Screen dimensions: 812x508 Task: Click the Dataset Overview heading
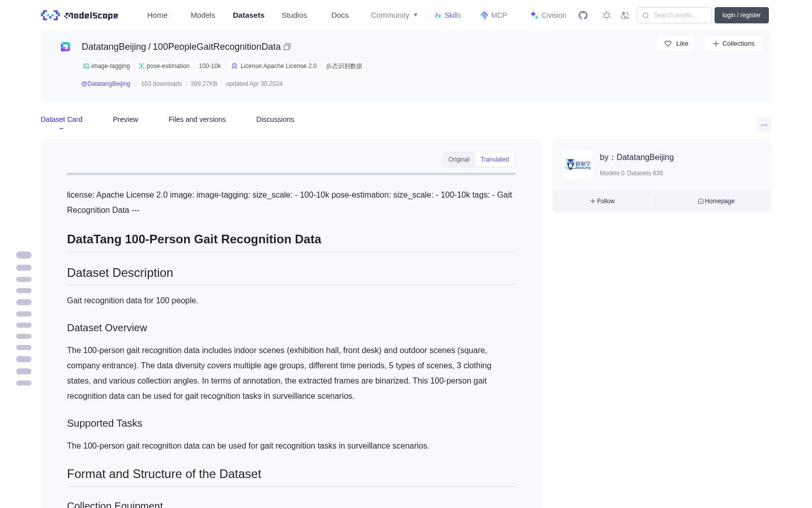(107, 328)
